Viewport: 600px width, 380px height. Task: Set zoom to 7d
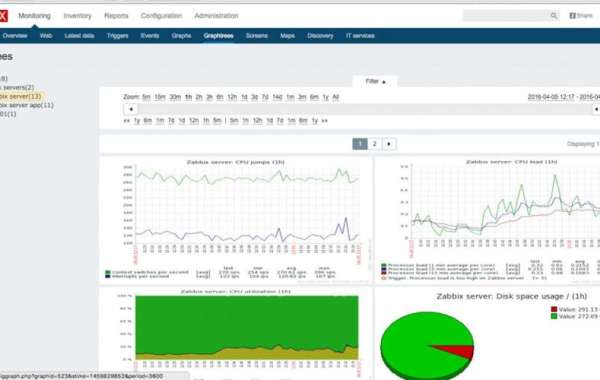pos(265,97)
